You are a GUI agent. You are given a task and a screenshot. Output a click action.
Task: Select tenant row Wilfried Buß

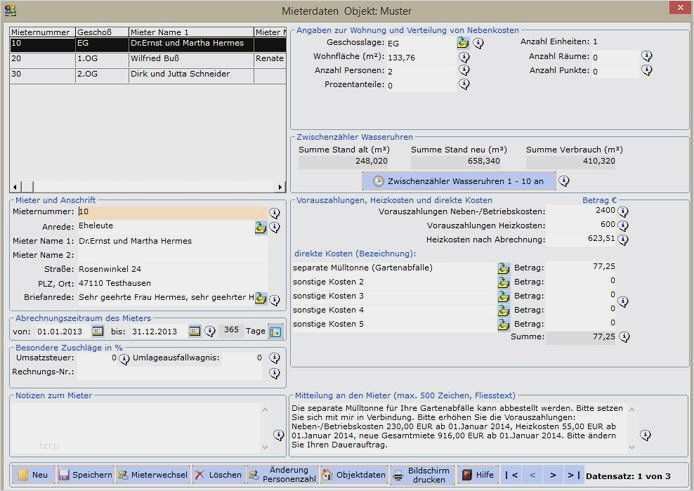pyautogui.click(x=148, y=59)
